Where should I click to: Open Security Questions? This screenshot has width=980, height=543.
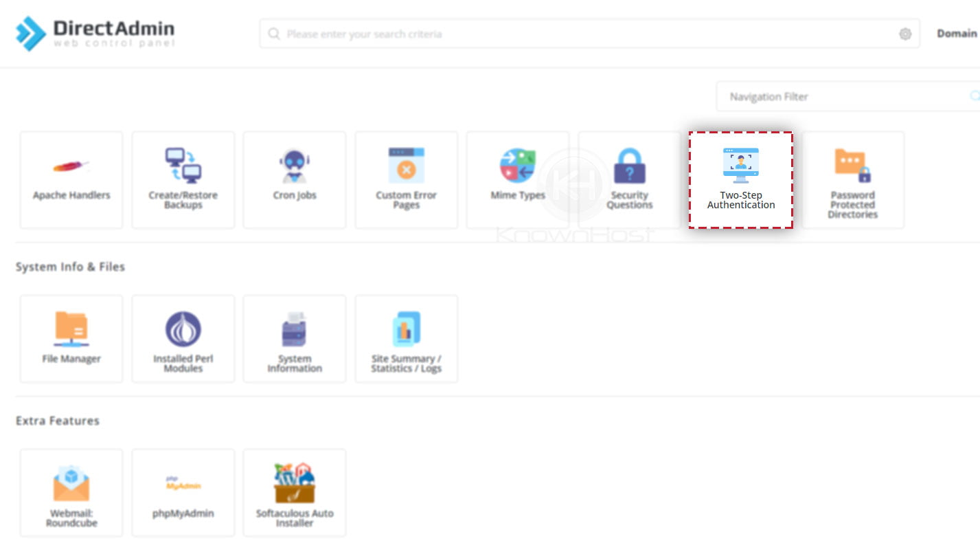(x=630, y=179)
